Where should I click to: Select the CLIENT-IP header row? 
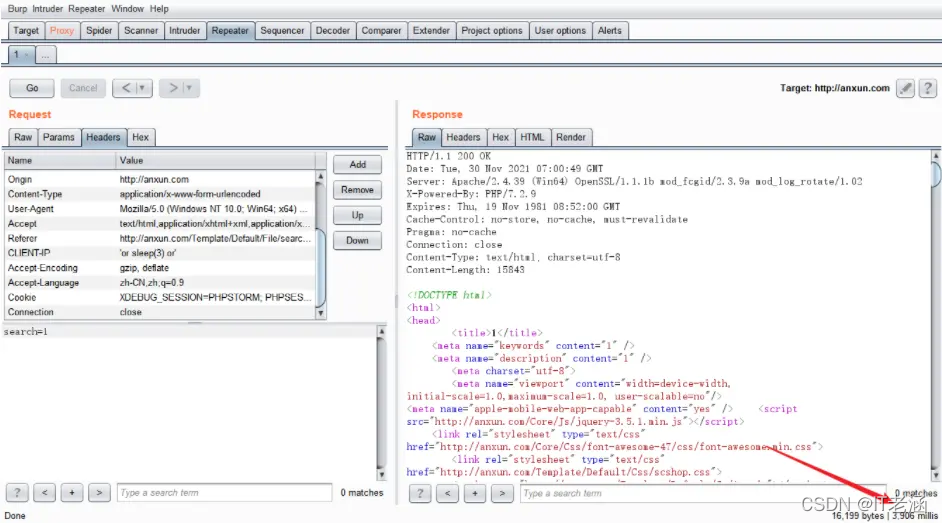pyautogui.click(x=160, y=253)
